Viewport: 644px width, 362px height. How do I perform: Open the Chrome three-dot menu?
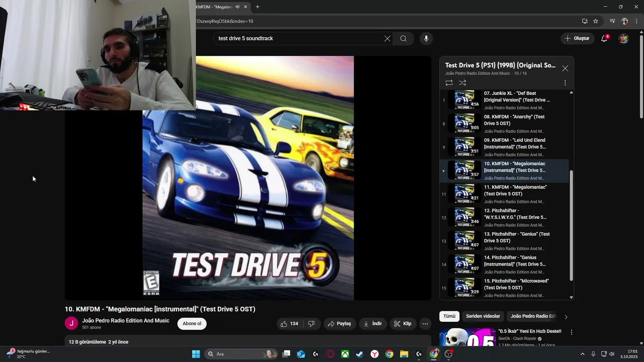636,21
